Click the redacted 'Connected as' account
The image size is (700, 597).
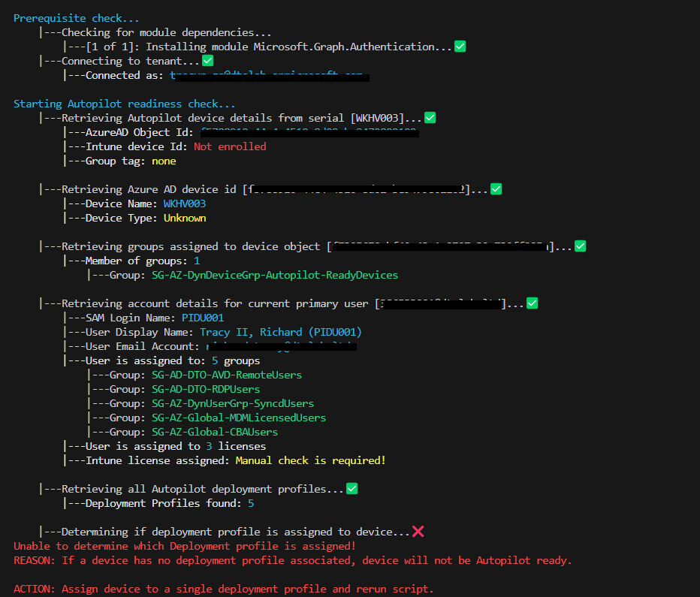[x=270, y=76]
